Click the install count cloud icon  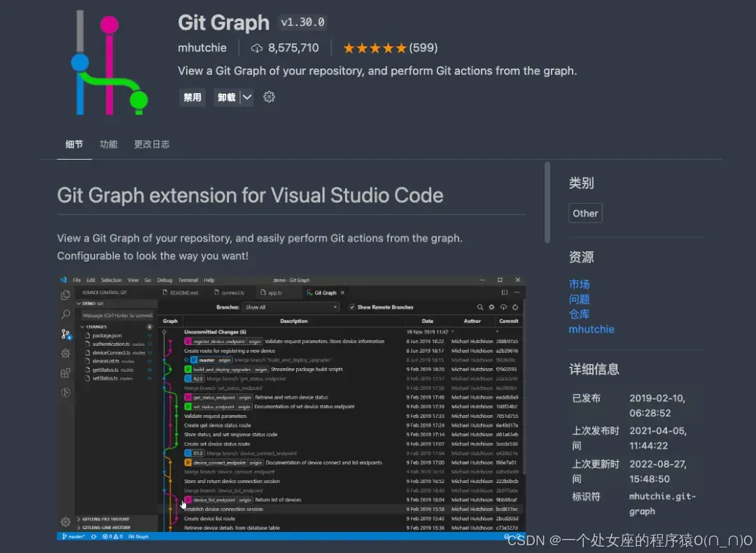click(x=257, y=48)
